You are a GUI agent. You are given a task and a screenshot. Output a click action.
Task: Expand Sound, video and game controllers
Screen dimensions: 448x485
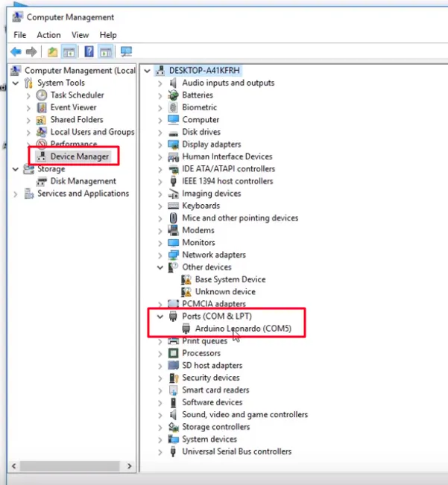[160, 415]
